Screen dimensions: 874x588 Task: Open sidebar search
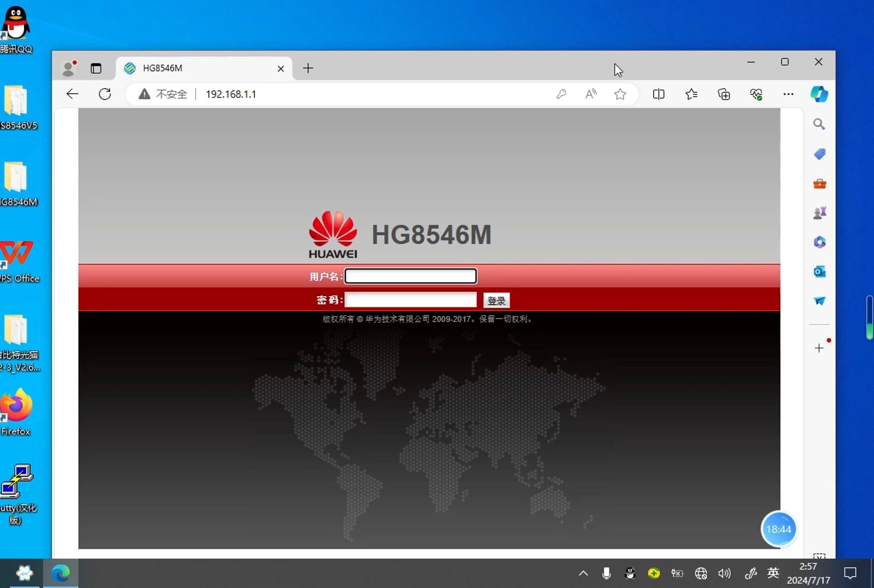point(819,124)
